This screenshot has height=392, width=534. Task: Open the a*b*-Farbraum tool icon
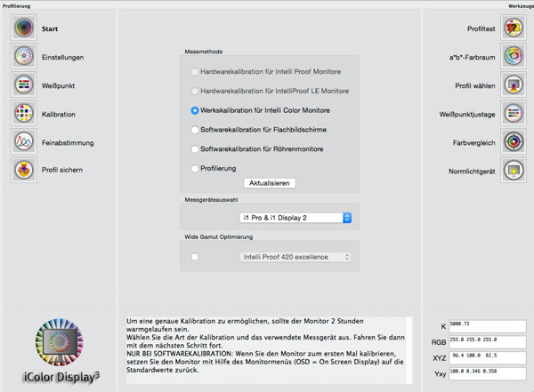pos(512,57)
